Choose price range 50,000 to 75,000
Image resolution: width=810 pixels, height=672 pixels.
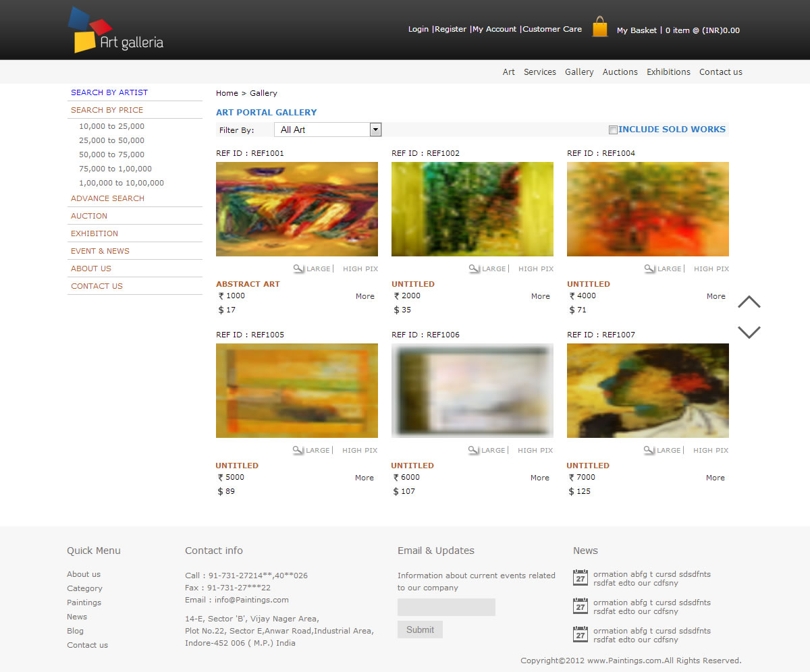point(111,155)
